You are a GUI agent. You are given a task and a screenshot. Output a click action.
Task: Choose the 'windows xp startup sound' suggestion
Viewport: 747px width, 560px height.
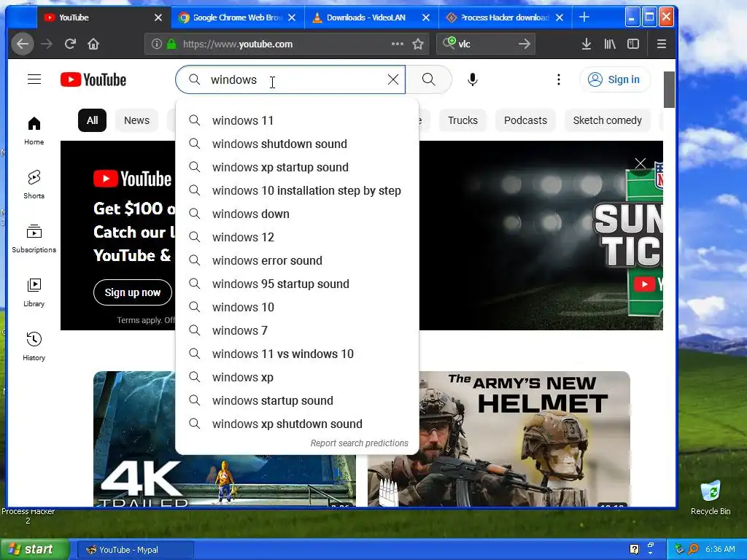298,167
